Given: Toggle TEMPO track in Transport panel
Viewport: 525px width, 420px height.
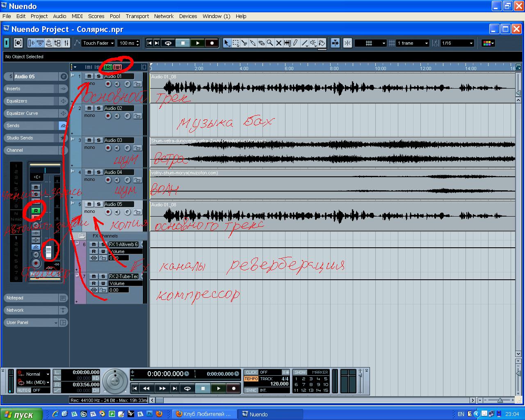Looking at the screenshot, I should [x=251, y=379].
